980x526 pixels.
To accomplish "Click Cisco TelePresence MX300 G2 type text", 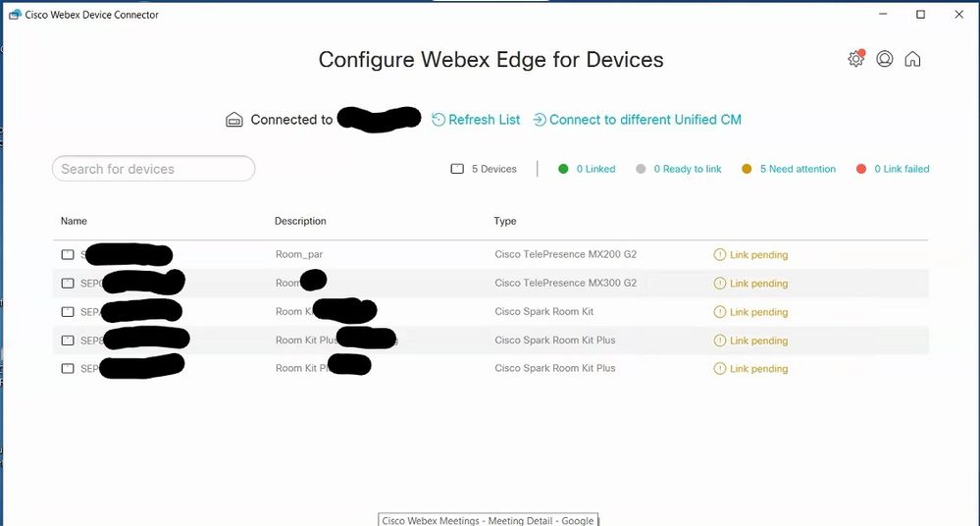I will point(566,283).
